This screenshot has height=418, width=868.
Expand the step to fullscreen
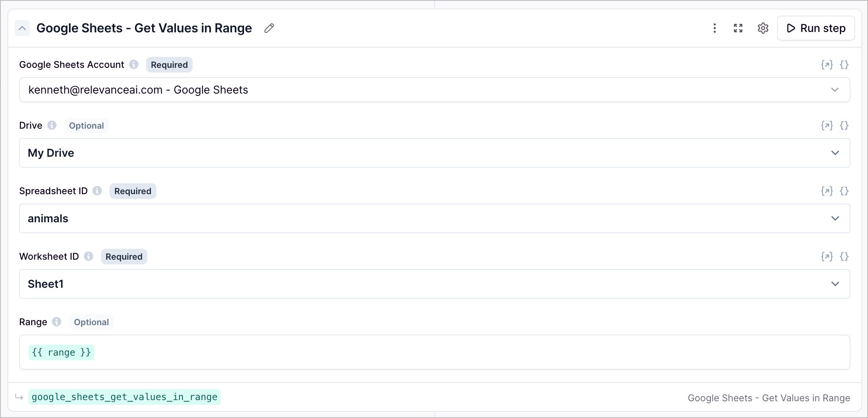point(738,28)
